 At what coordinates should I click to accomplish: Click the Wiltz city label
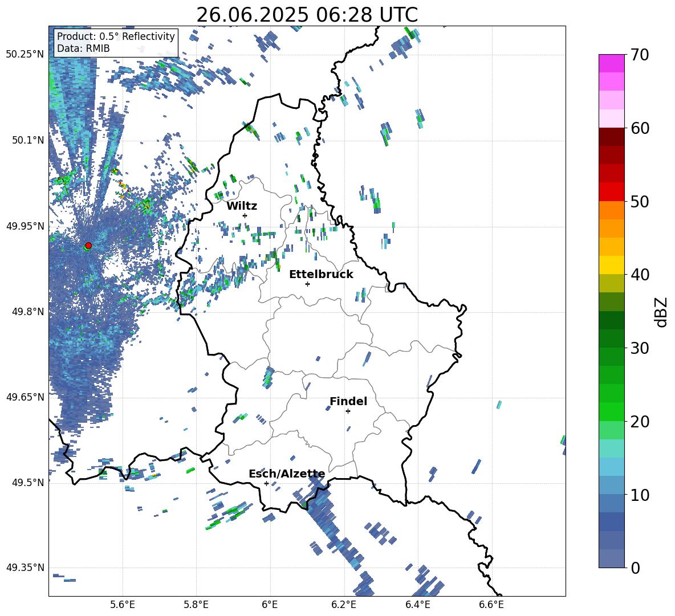[242, 206]
